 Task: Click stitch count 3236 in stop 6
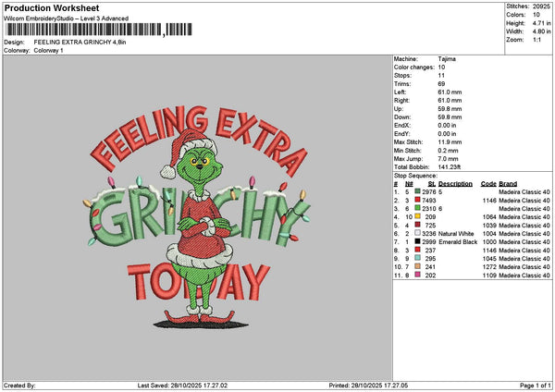tap(429, 234)
